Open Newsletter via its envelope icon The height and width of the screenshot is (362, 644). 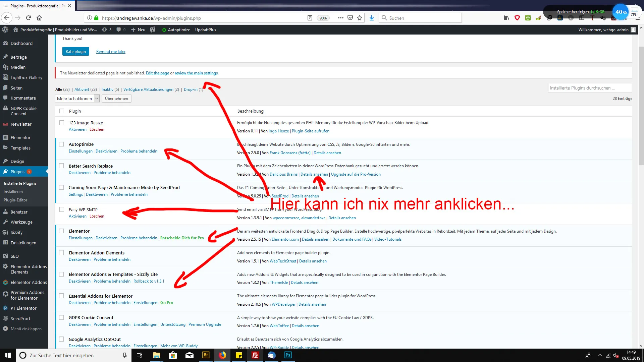[x=5, y=124]
